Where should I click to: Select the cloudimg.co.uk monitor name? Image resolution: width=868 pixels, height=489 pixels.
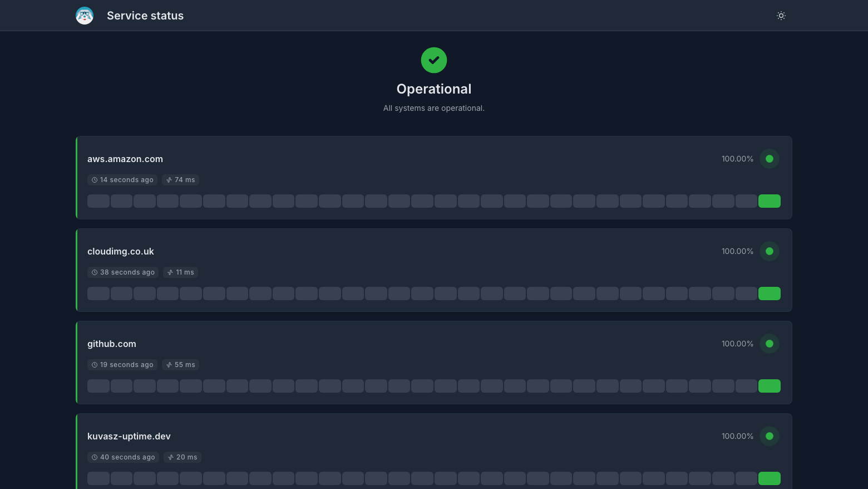pos(121,251)
